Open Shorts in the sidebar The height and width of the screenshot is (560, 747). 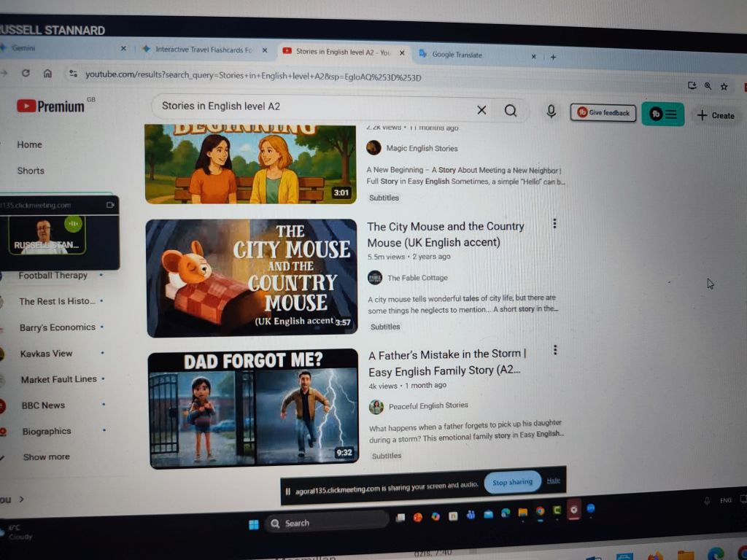31,171
